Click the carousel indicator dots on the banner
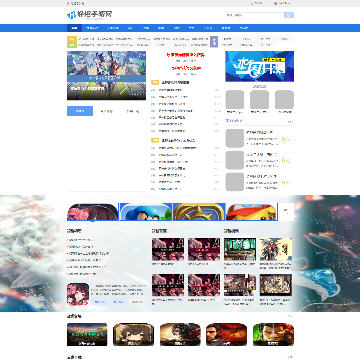The width and height of the screenshot is (360, 360). pyautogui.click(x=136, y=94)
